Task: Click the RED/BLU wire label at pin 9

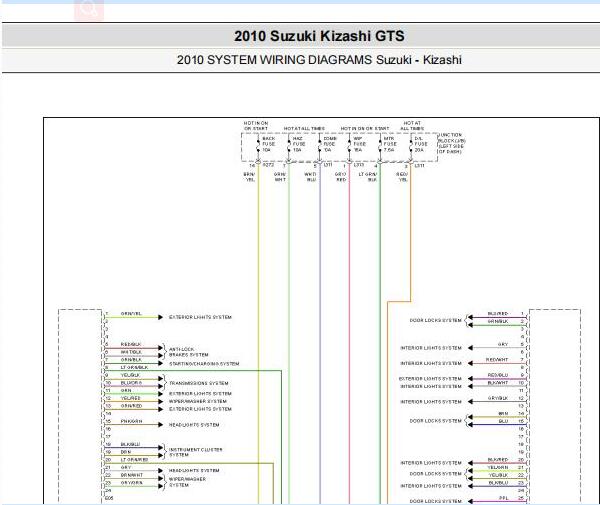Action: point(498,375)
